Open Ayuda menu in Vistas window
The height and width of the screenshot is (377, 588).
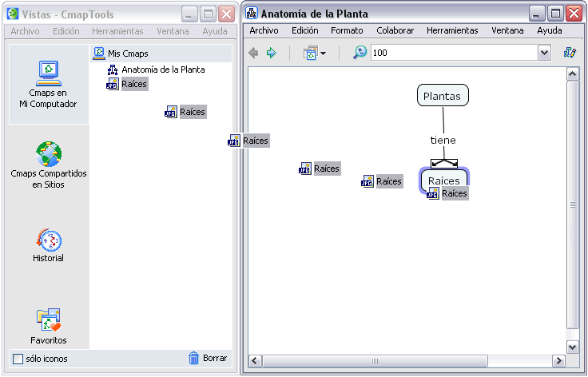pos(214,31)
